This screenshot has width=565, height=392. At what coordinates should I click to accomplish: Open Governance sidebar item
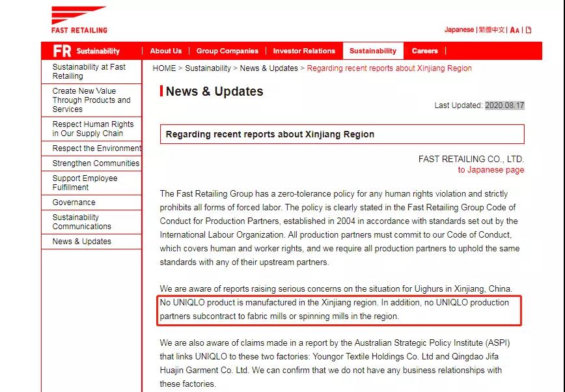point(92,203)
